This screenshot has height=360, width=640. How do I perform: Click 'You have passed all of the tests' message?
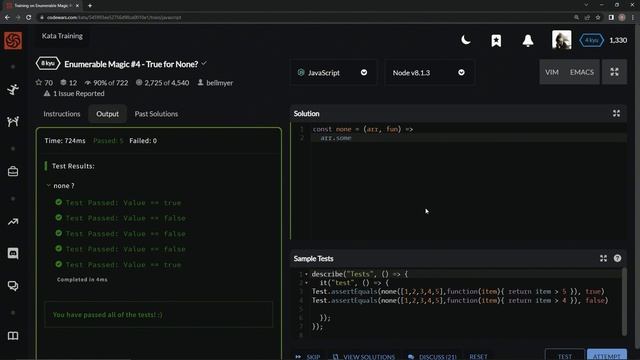pos(107,315)
